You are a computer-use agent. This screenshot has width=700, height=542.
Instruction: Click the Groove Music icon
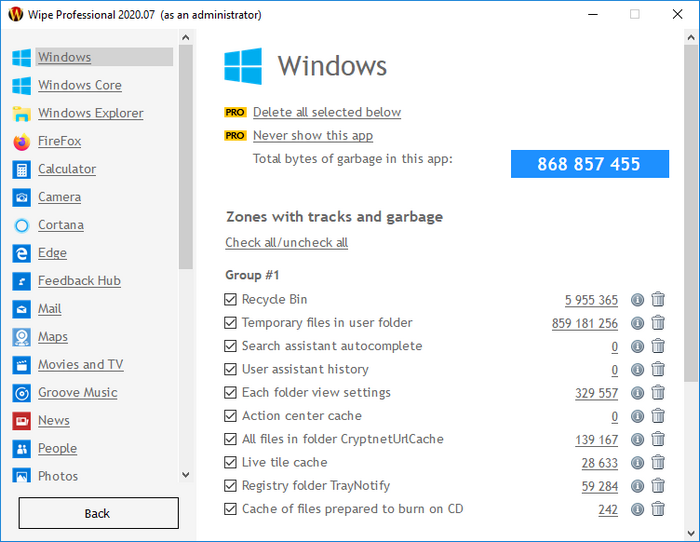(x=21, y=393)
